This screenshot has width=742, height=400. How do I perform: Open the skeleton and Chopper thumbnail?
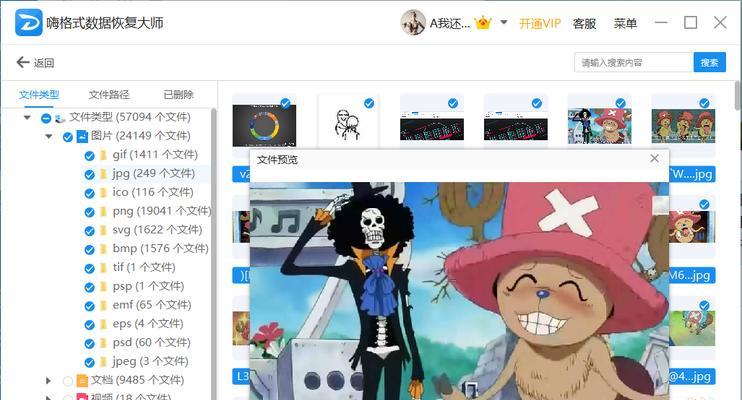pyautogui.click(x=600, y=126)
